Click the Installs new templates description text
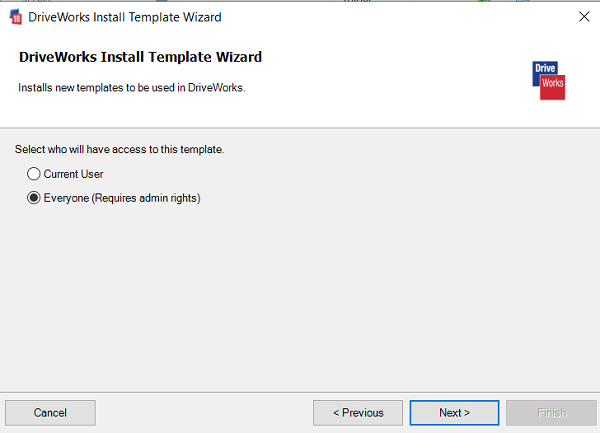The image size is (600, 433). (132, 88)
